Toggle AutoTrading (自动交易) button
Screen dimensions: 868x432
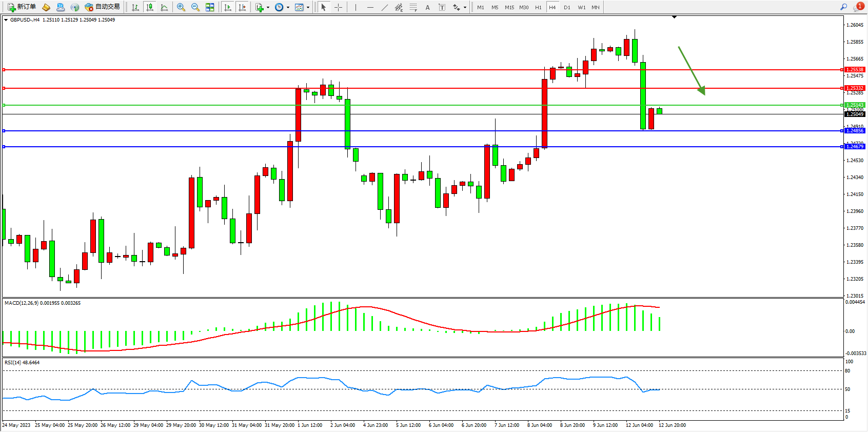click(x=102, y=7)
